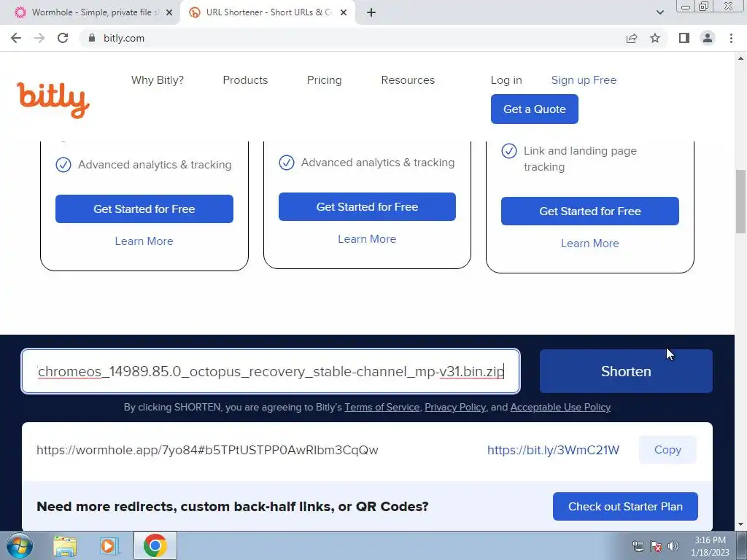The width and height of the screenshot is (747, 560).
Task: Focus the long URL input field
Action: 271,371
